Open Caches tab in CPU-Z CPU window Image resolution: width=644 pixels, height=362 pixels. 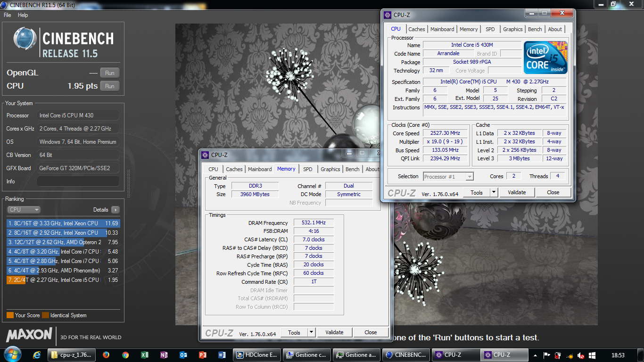pos(417,29)
